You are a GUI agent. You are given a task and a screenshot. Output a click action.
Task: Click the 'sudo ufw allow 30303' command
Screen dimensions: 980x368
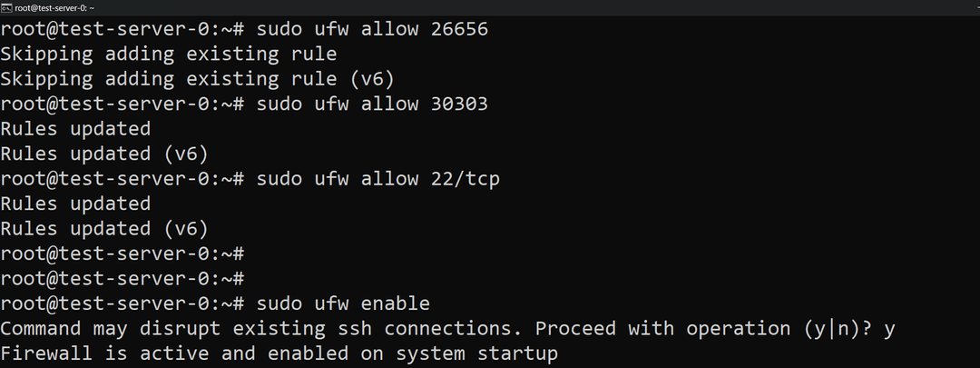pyautogui.click(x=372, y=104)
